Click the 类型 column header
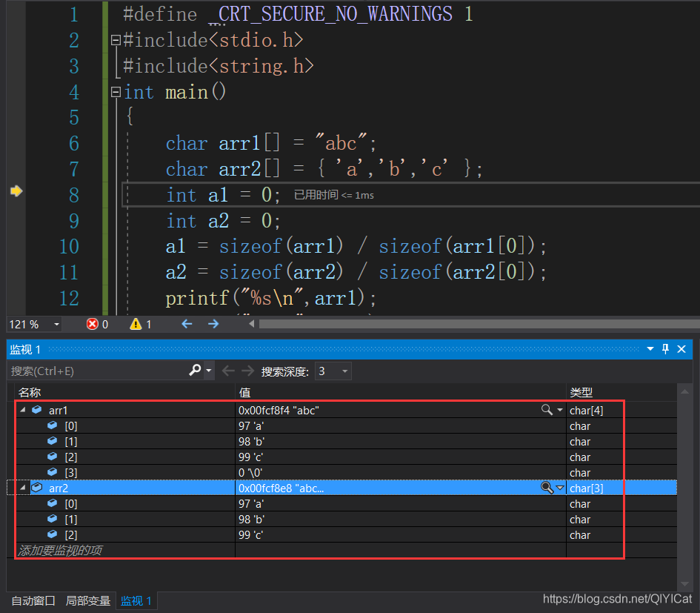The width and height of the screenshot is (700, 613). 581,392
